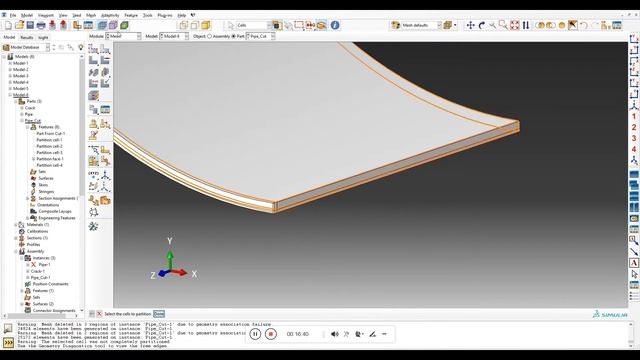Apply custom view 4 in views toolbar
The image size is (640, 360).
(x=634, y=149)
